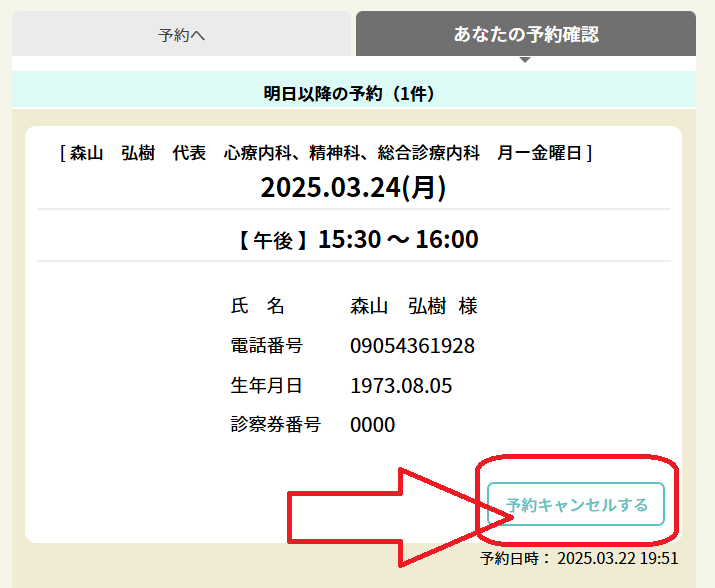Click the 【午後】 label
Screen dimensions: 715x588
coord(273,240)
